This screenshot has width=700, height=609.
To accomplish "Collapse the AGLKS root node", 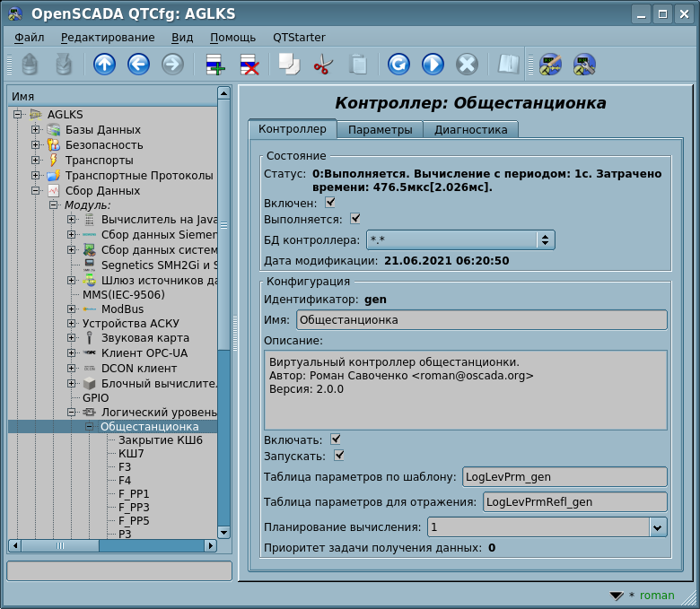I will [x=17, y=114].
